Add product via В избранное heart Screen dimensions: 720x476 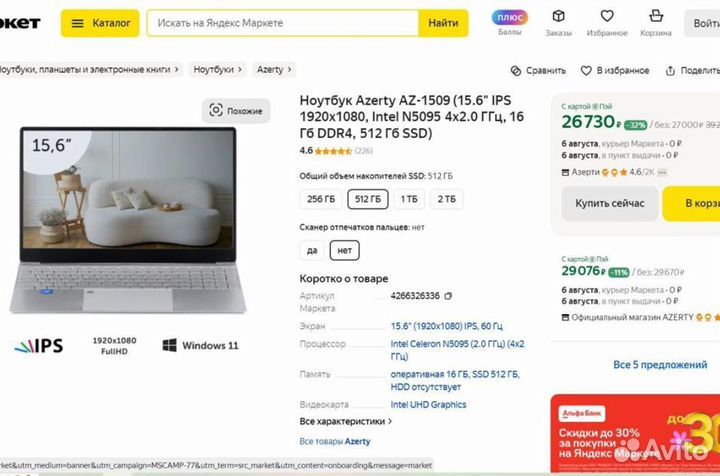point(587,71)
